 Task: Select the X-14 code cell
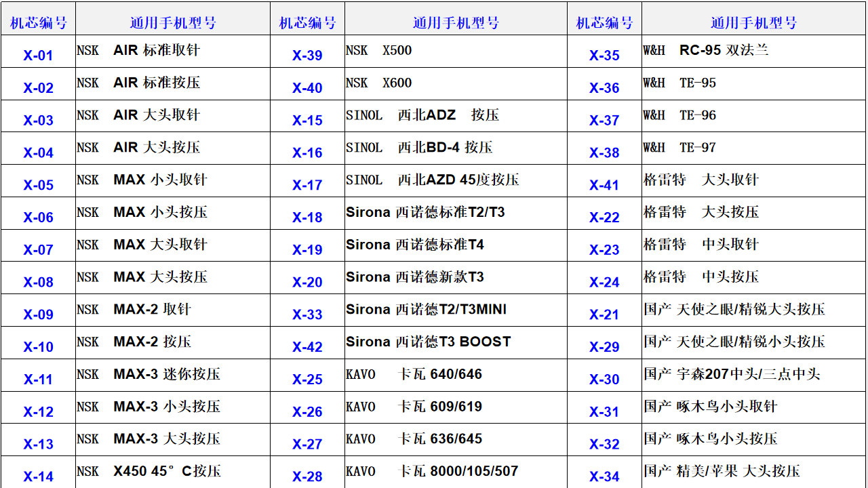coord(38,472)
